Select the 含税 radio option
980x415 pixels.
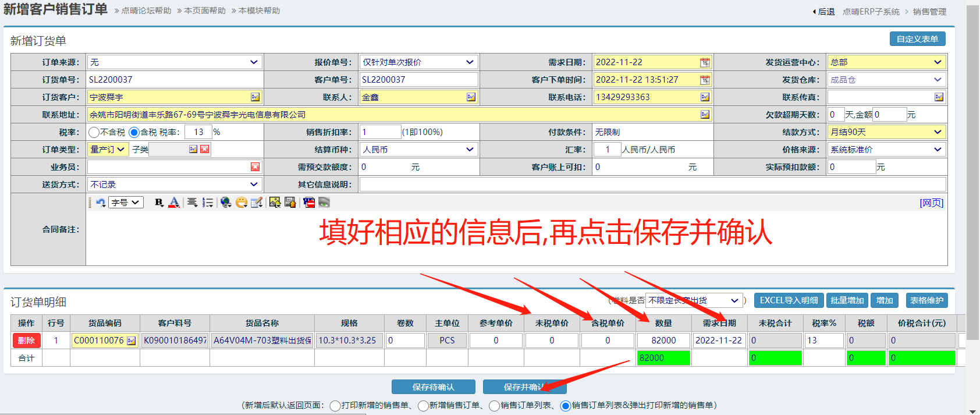(134, 132)
